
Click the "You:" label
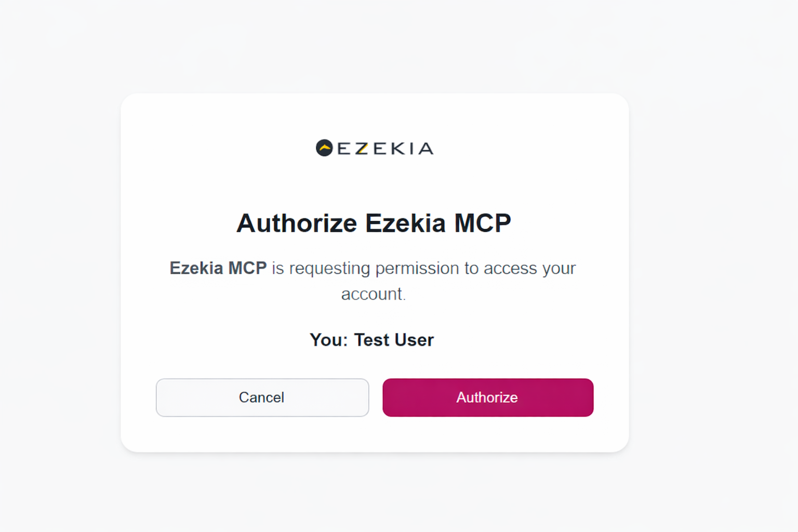[x=328, y=340]
